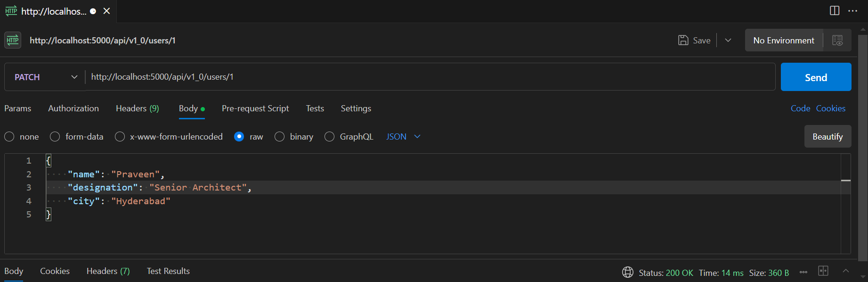868x282 pixels.
Task: Expand the Save options arrow
Action: [x=728, y=40]
